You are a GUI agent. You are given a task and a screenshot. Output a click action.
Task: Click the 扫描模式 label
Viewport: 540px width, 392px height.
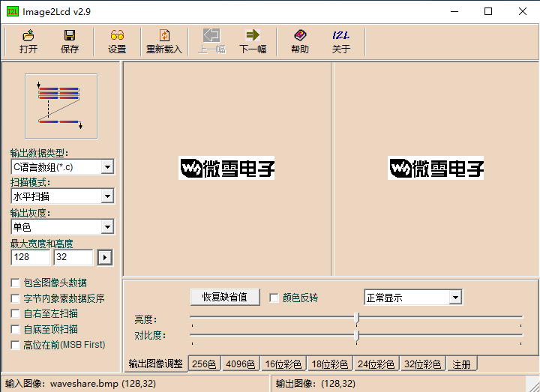point(30,182)
